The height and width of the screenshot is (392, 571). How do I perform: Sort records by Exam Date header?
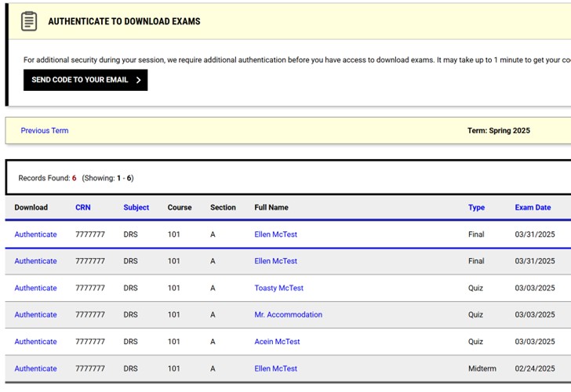[533, 208]
